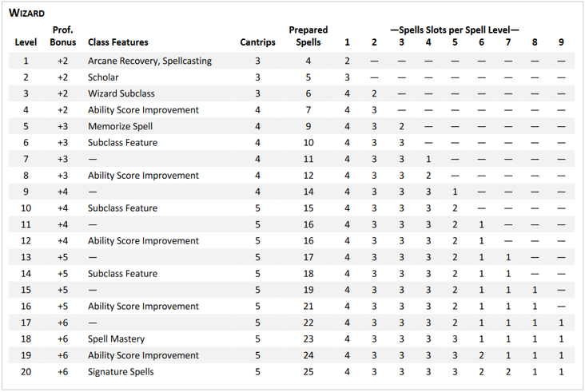Select the prepared spells value 25
The image size is (585, 392).
(308, 372)
